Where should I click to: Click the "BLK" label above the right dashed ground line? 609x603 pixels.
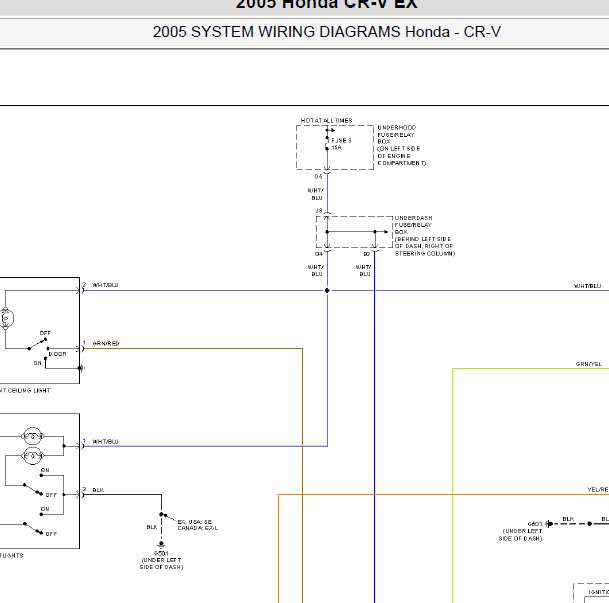pos(568,519)
